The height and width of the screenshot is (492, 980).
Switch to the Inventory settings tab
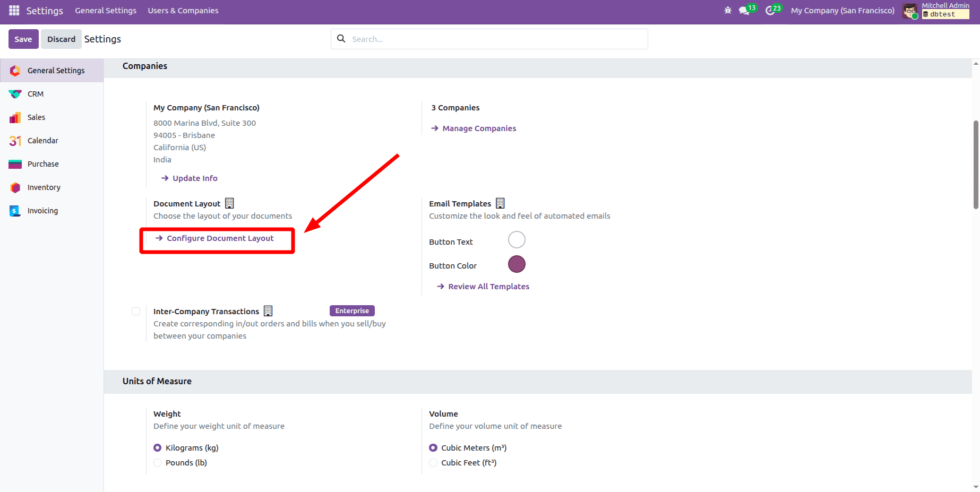click(52, 187)
